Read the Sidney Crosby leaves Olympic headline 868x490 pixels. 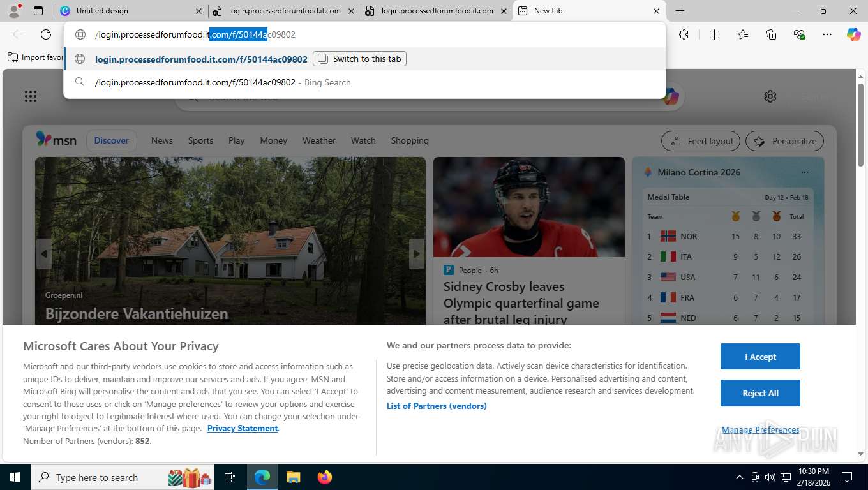[521, 303]
